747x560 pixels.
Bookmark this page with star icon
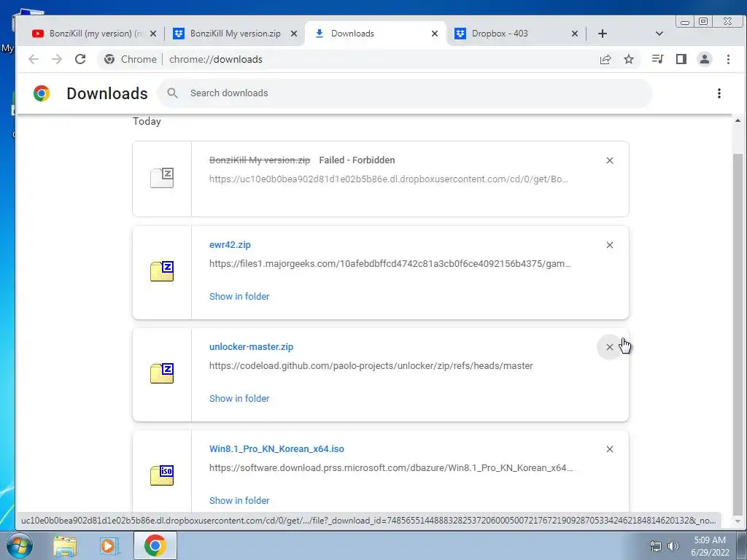coord(629,59)
